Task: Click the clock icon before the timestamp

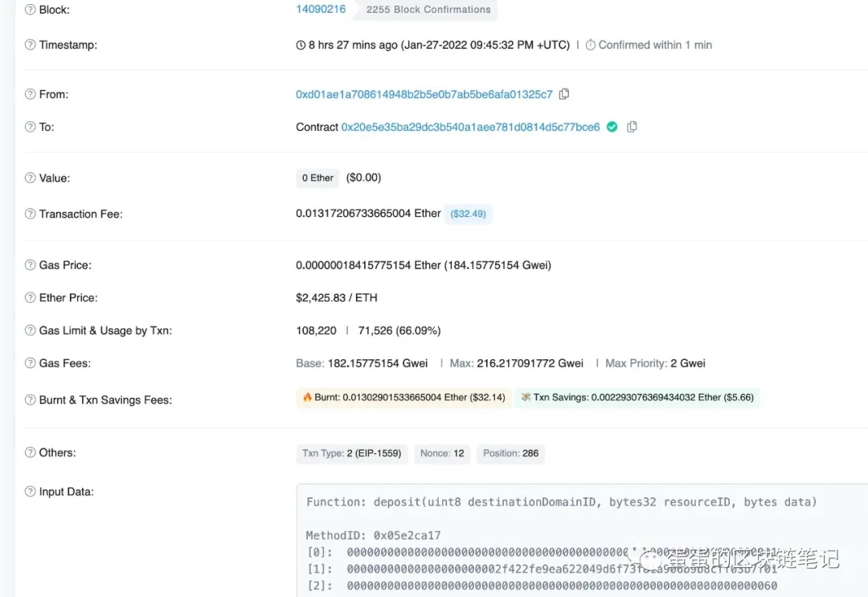Action: coord(300,44)
